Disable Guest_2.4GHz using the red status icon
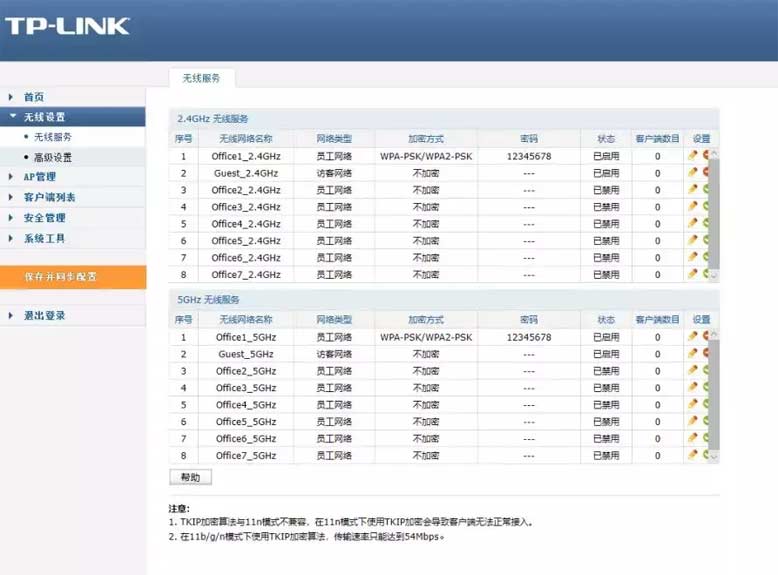Image resolution: width=778 pixels, height=575 pixels. coord(706,172)
